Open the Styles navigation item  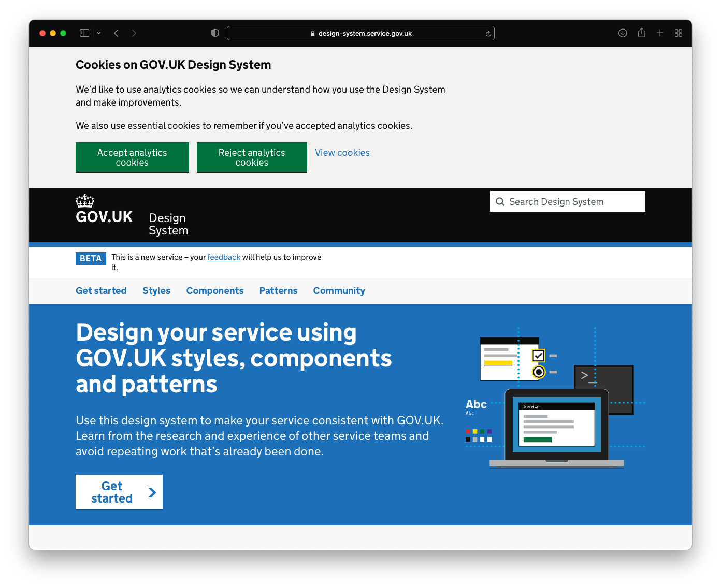156,291
